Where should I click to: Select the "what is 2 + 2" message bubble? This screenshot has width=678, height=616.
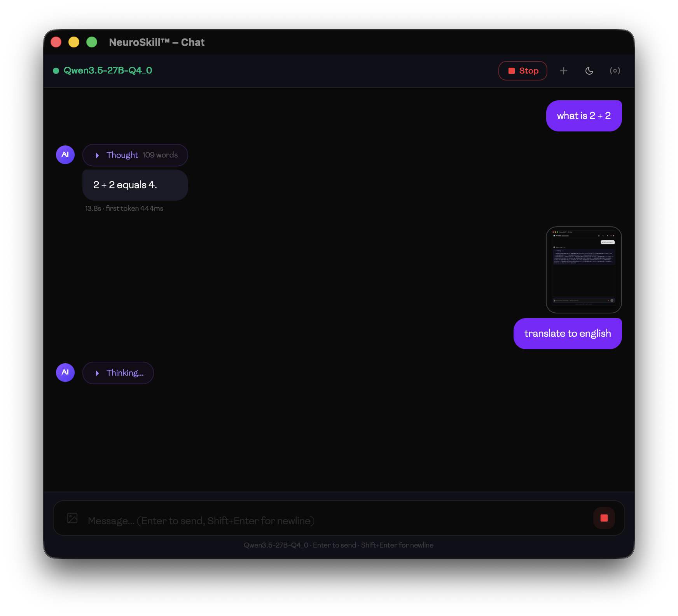(x=584, y=116)
